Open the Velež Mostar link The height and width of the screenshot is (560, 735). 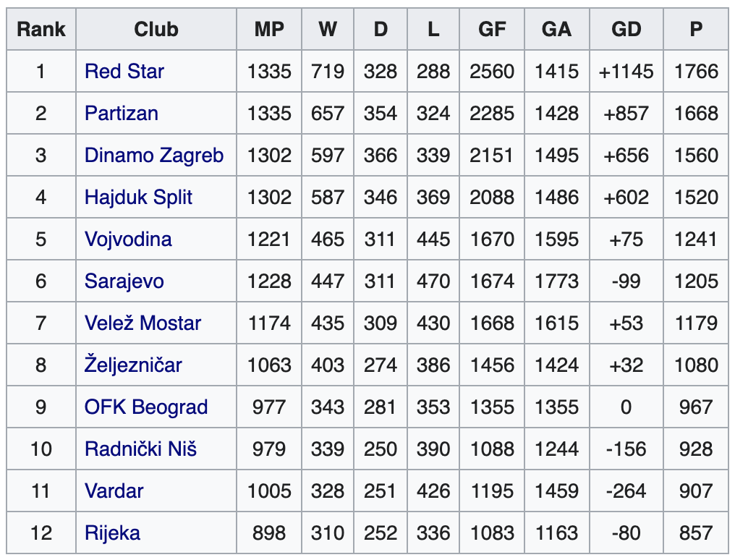pyautogui.click(x=143, y=323)
